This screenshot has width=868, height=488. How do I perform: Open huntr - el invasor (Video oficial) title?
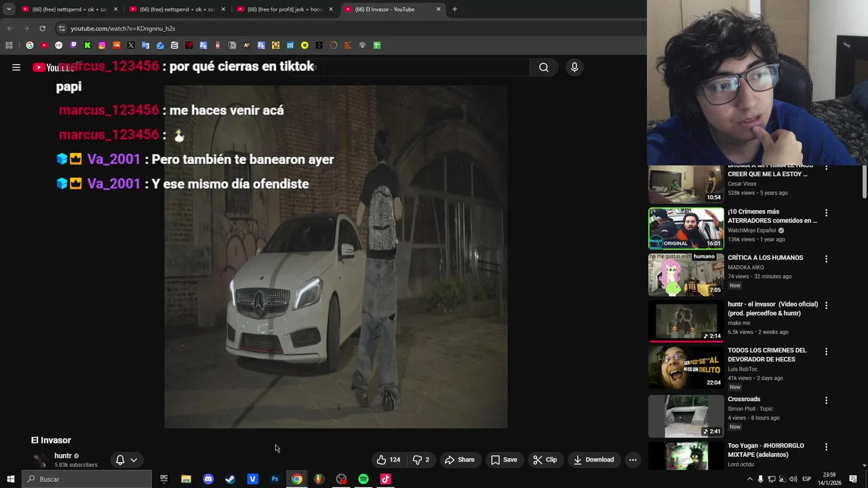[x=773, y=309]
